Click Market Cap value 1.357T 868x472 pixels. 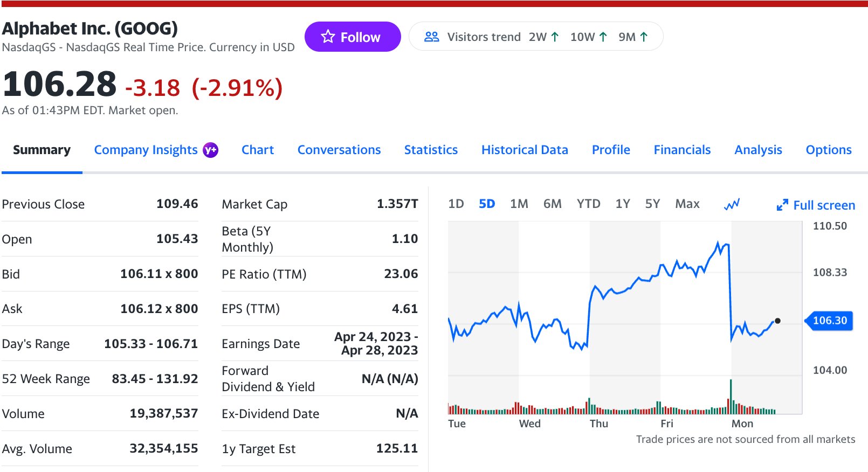pos(397,204)
